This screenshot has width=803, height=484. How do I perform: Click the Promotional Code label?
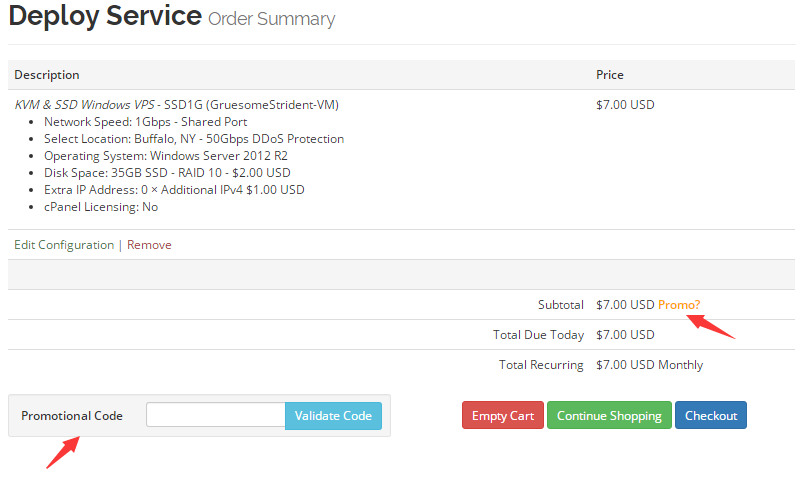pos(72,416)
